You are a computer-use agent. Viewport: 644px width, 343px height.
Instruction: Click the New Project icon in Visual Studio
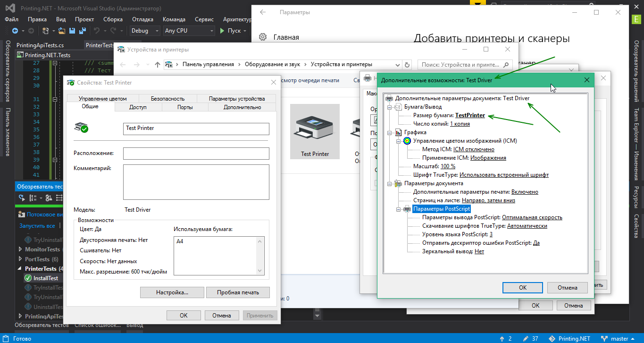[46, 31]
